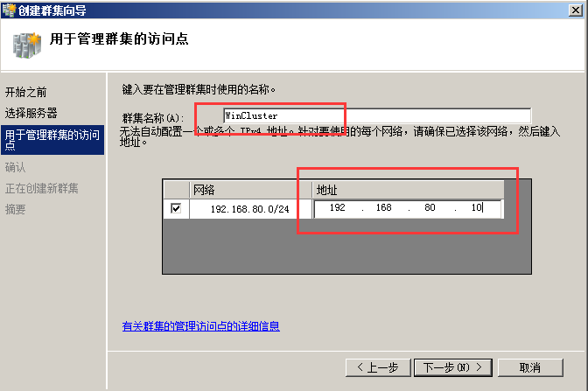This screenshot has width=588, height=391.
Task: Uncheck the 192.168.80.0/24 network checkbox
Action: (176, 208)
